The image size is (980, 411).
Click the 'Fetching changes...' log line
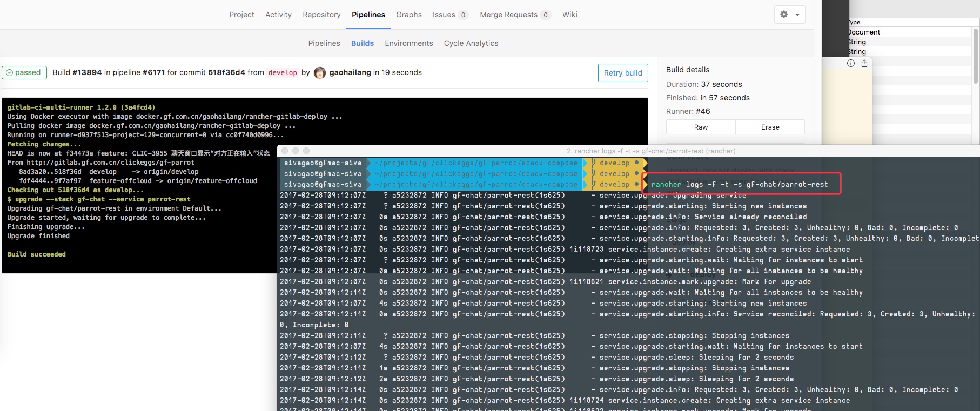click(x=44, y=144)
